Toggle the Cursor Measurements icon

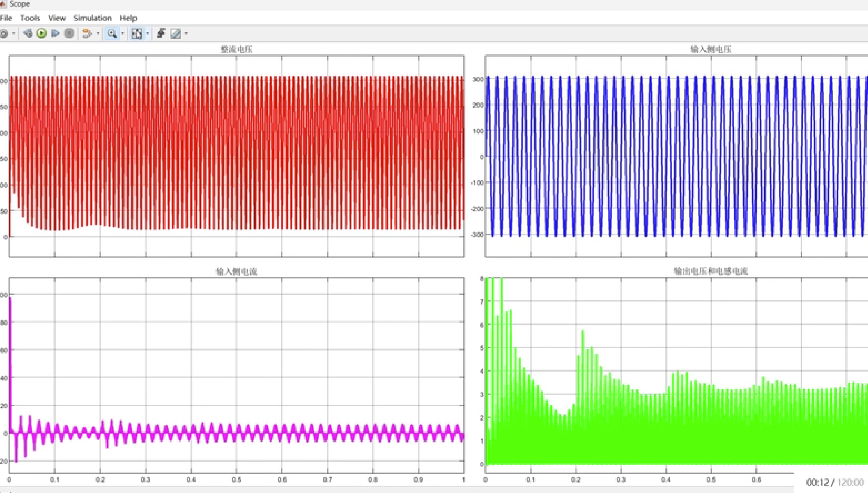click(x=176, y=34)
